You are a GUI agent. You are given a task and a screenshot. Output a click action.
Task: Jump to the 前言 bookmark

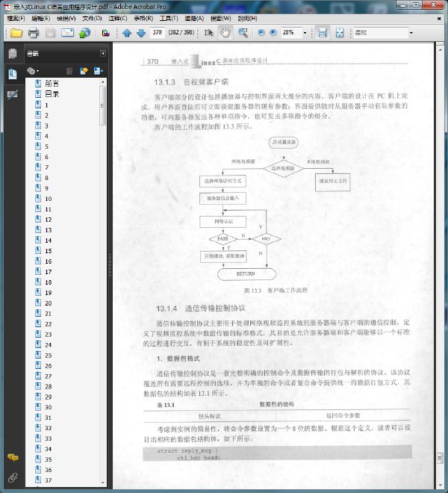coord(52,84)
